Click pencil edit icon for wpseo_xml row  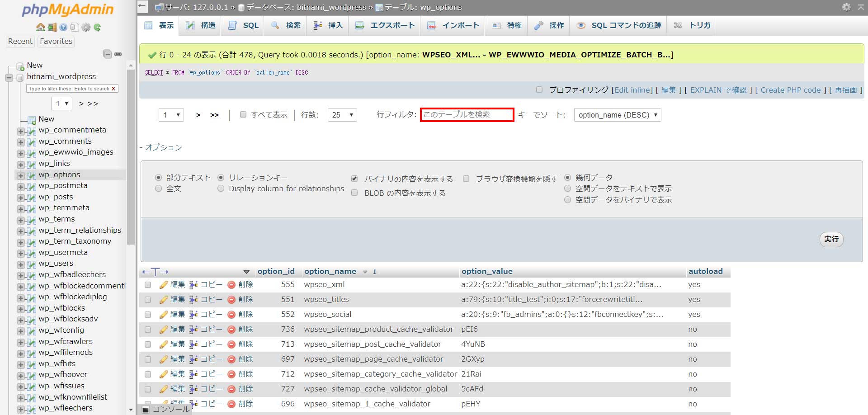164,285
